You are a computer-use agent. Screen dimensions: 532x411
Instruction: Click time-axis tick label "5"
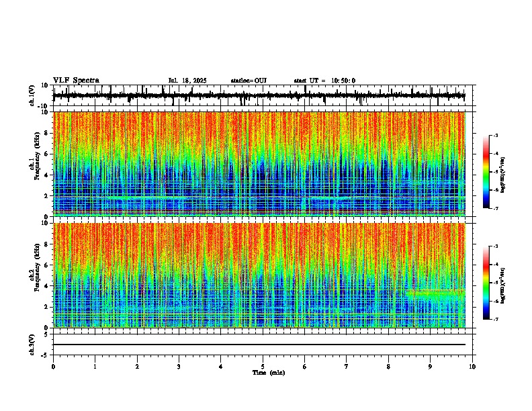point(263,367)
